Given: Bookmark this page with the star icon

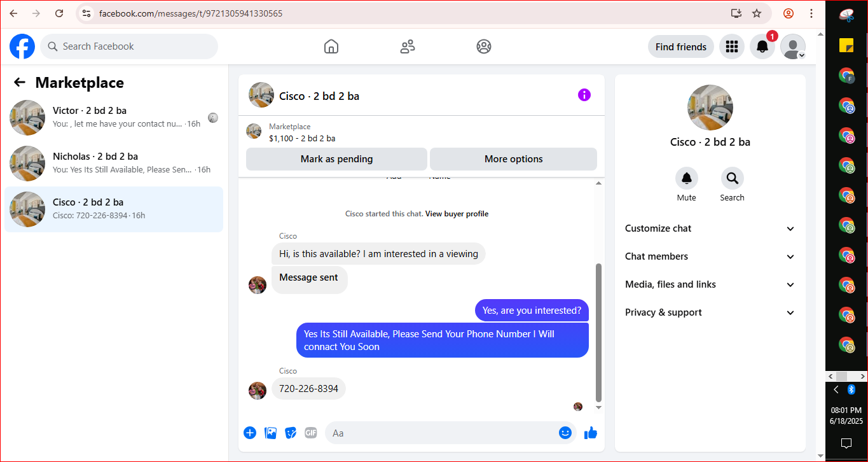Looking at the screenshot, I should (x=757, y=13).
